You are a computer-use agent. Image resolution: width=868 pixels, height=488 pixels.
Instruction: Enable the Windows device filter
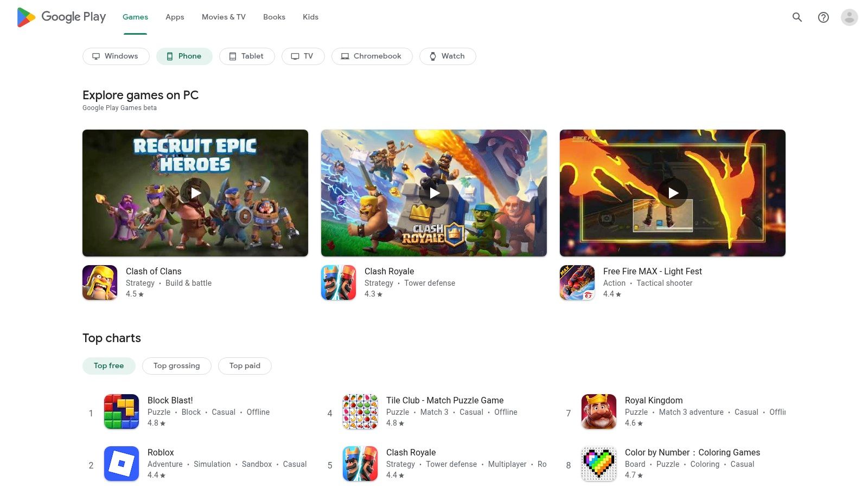[116, 56]
